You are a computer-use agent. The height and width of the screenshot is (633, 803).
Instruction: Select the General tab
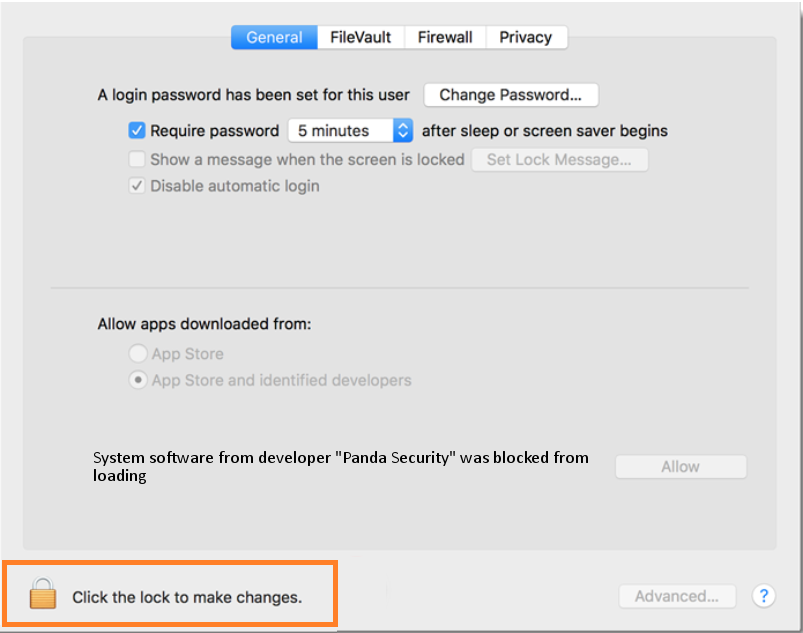[x=274, y=37]
